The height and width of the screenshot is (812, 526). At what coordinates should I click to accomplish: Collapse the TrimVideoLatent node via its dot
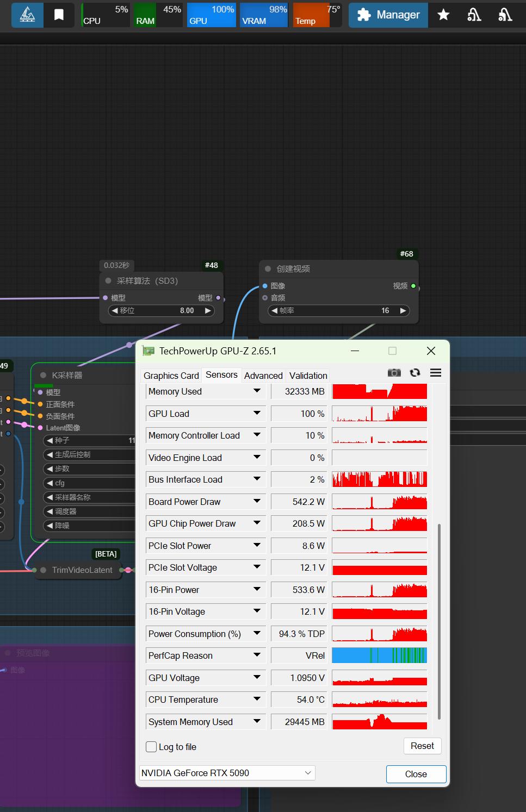(43, 570)
